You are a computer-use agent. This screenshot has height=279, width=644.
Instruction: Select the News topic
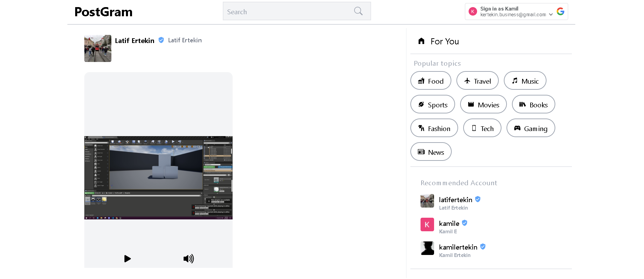[x=431, y=152]
